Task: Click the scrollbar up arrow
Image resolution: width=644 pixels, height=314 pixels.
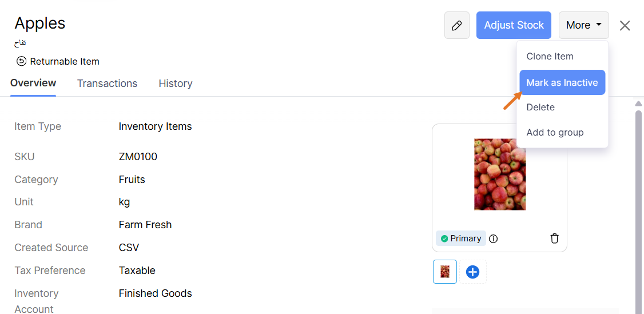Action: pos(638,104)
